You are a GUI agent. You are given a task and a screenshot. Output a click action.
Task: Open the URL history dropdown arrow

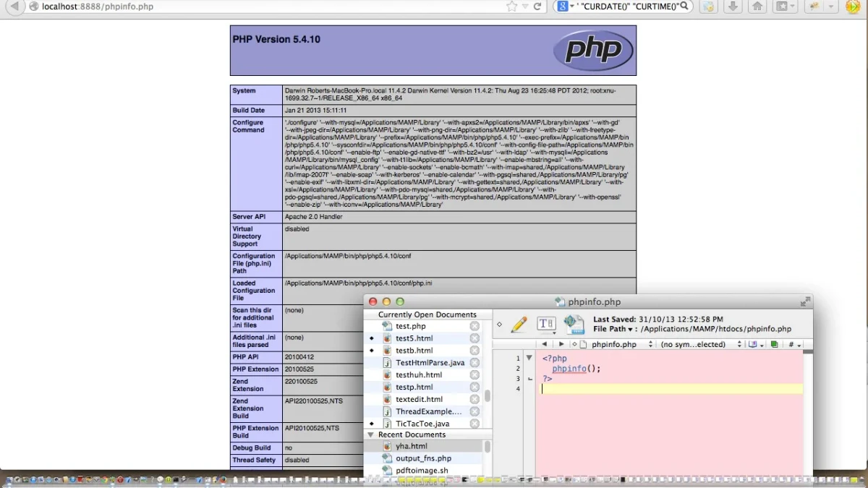(x=525, y=7)
